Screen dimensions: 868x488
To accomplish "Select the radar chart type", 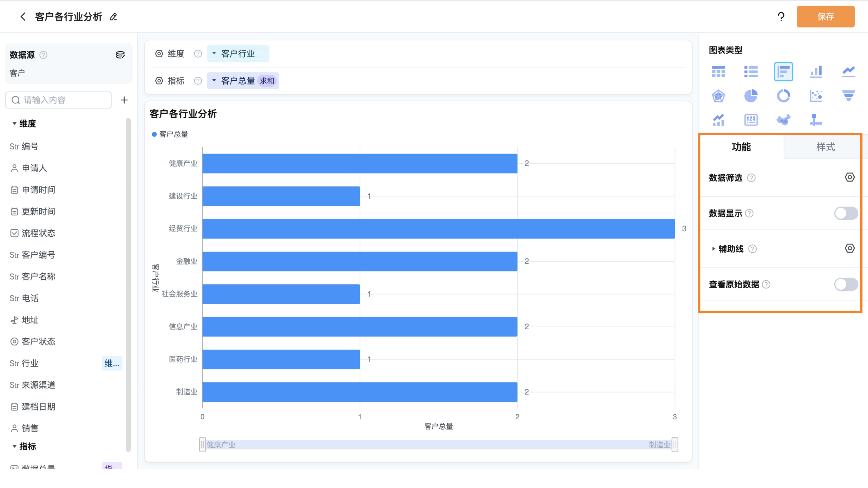I will [718, 96].
